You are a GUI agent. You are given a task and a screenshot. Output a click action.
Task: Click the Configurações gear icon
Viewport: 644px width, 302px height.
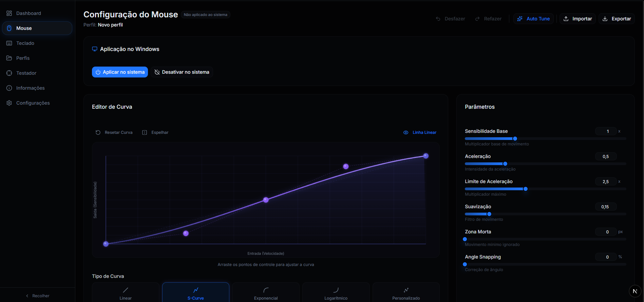pyautogui.click(x=9, y=103)
